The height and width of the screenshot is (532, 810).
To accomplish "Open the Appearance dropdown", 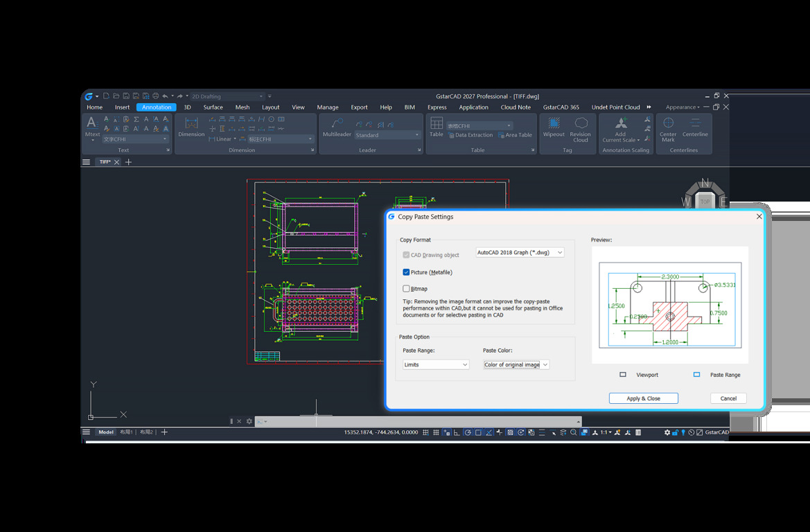I will (683, 107).
